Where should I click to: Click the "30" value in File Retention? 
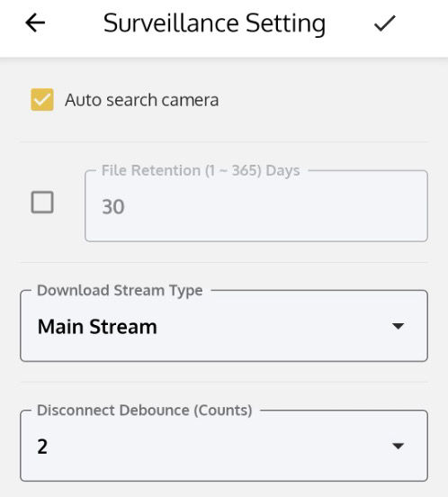[x=113, y=207]
